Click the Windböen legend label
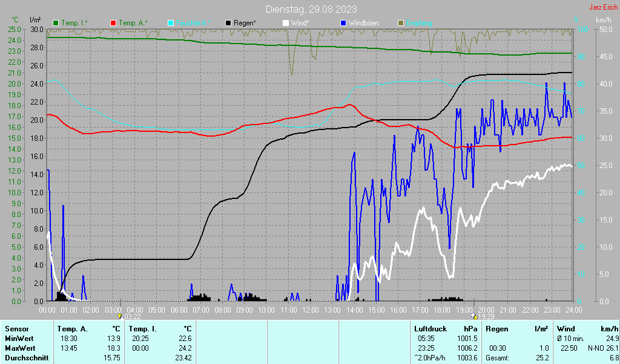 point(363,24)
